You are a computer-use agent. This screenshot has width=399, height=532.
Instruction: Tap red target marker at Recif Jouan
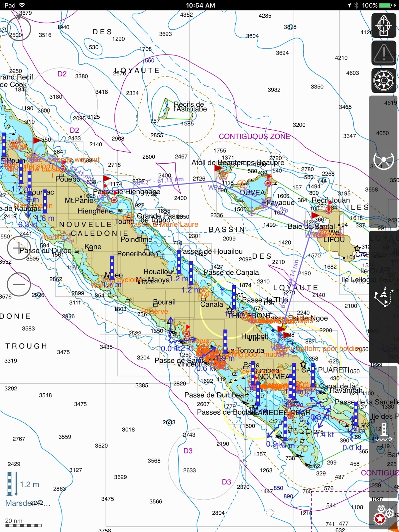329,209
